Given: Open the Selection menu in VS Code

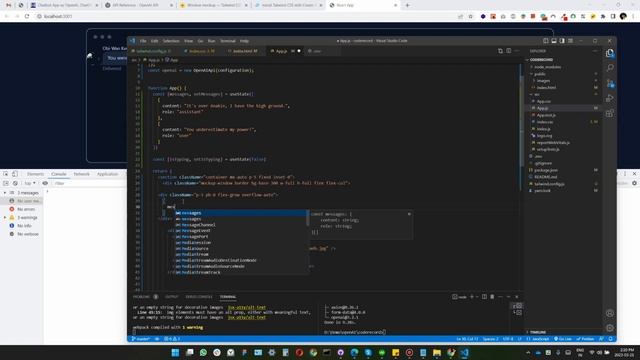Looking at the screenshot, I should pyautogui.click(x=171, y=41).
